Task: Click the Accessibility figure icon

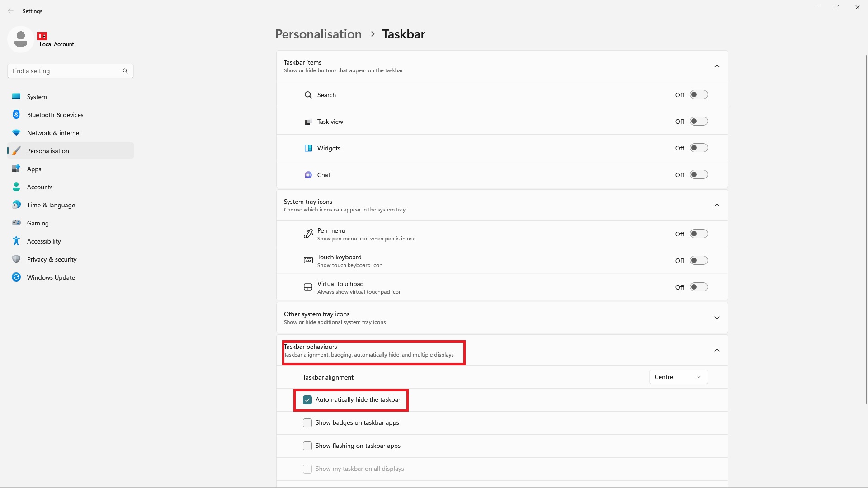Action: pos(16,241)
